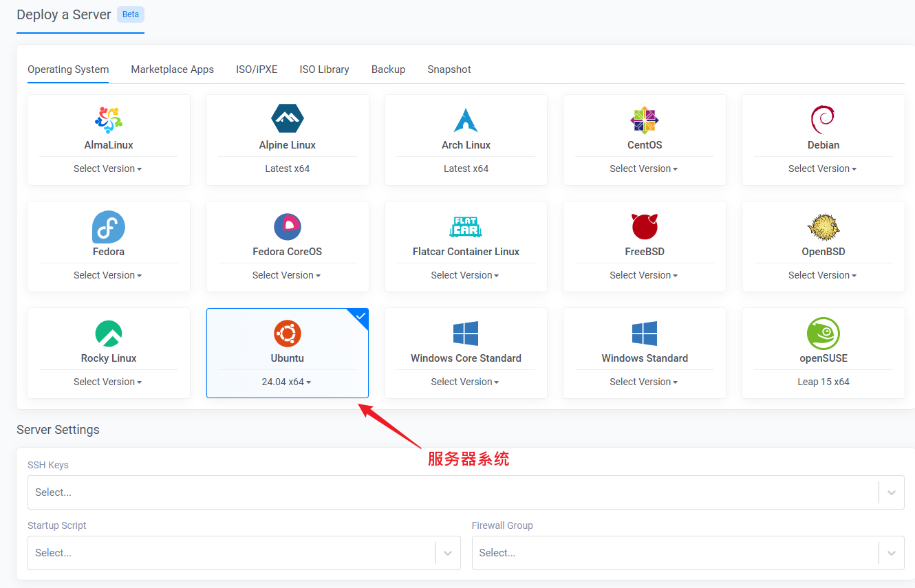Expand Ubuntu 24.04 x64 version dropdown
The width and height of the screenshot is (915, 588).
point(287,382)
